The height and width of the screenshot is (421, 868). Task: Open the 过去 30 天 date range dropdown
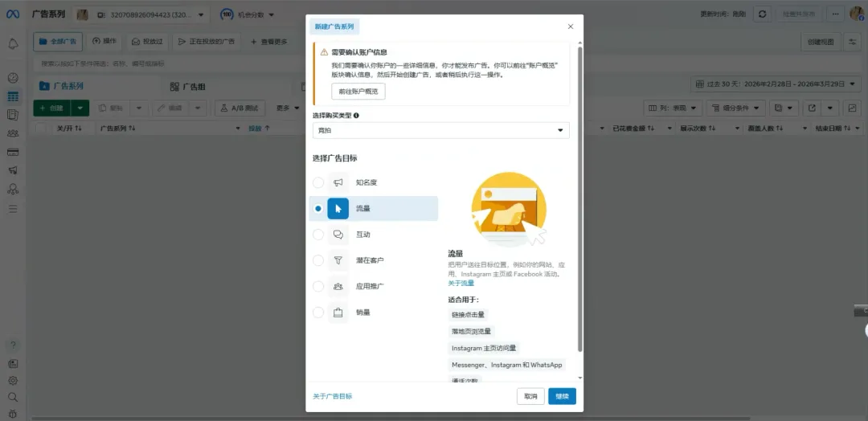[x=775, y=84]
